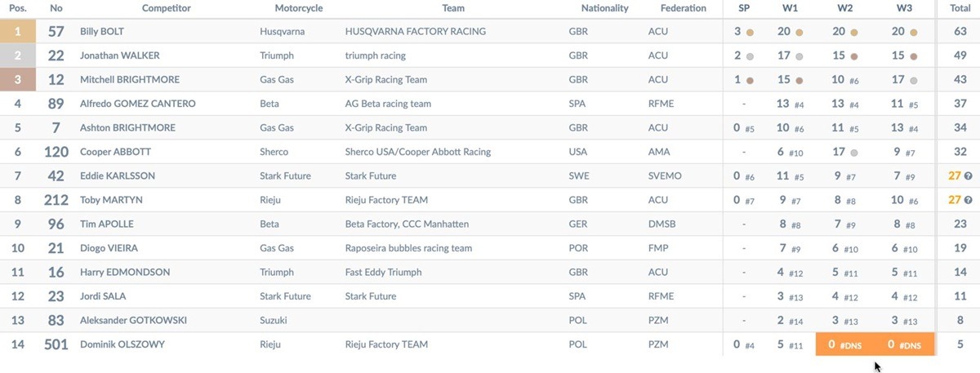Click silver dot in Cooper Abbott's W2 cell

click(x=854, y=153)
